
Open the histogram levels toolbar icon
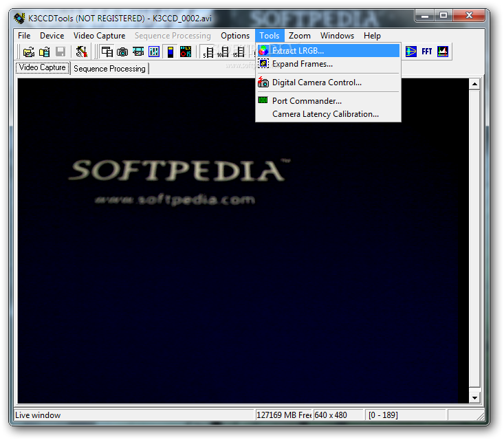coord(443,52)
